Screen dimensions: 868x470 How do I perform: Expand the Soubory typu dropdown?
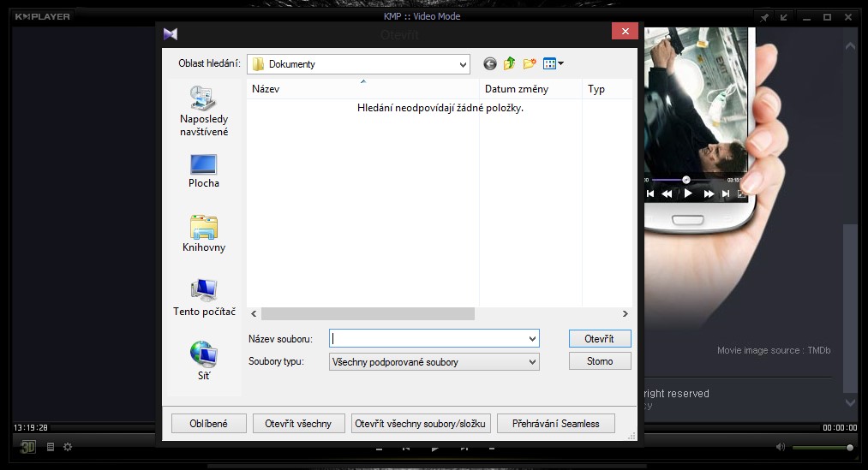pos(532,362)
